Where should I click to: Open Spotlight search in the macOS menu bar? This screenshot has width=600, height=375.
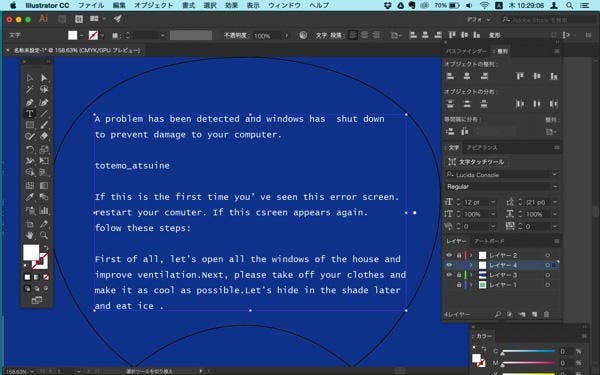[x=570, y=5]
